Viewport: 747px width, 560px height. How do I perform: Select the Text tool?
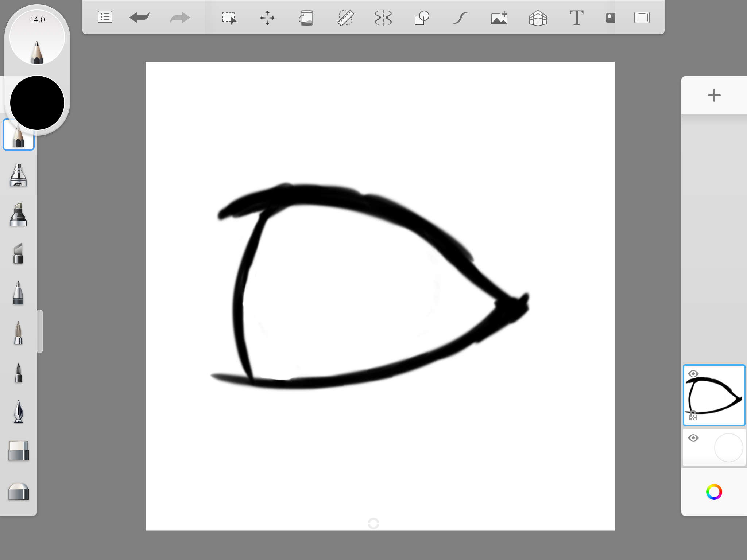[x=577, y=17]
